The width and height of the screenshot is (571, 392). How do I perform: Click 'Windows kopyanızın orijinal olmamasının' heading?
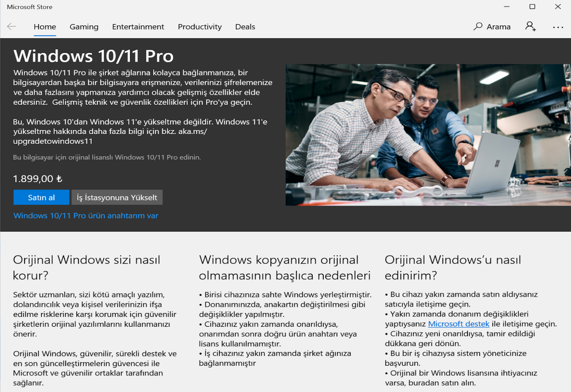coord(285,268)
